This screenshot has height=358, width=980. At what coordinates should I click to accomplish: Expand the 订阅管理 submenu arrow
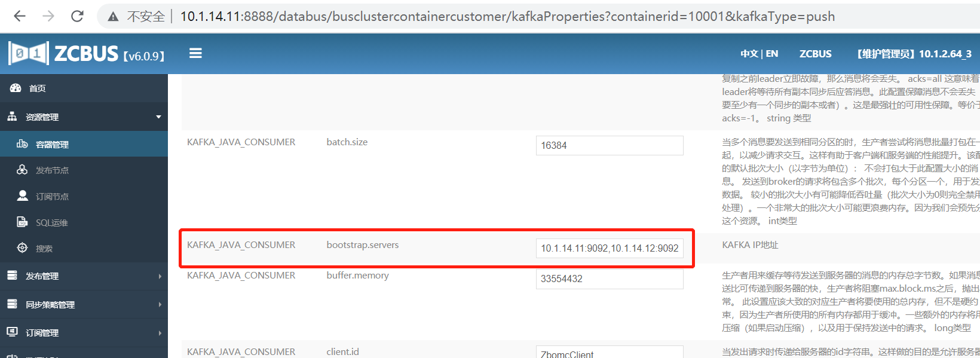[x=160, y=333]
